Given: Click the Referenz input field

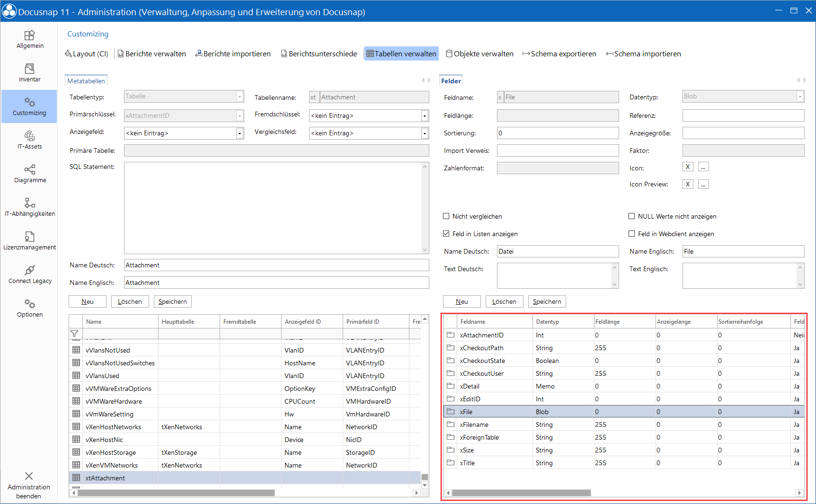Looking at the screenshot, I should [743, 115].
